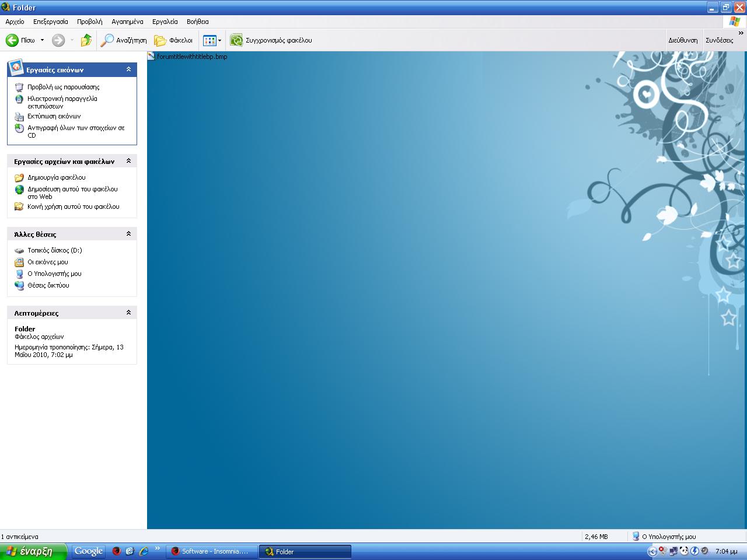Screen dimensions: 747x560
Task: Click the 1 αντικείμενα status bar text
Action: tap(20, 537)
